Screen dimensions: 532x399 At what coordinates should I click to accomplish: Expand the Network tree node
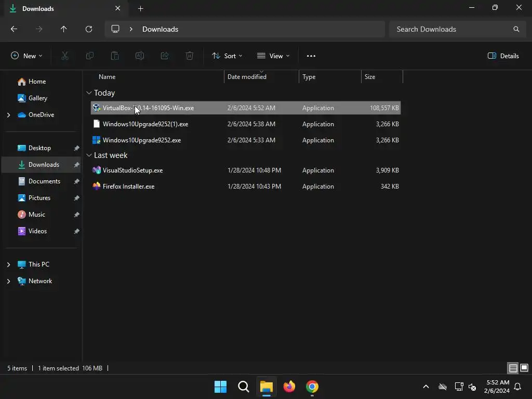click(x=8, y=281)
